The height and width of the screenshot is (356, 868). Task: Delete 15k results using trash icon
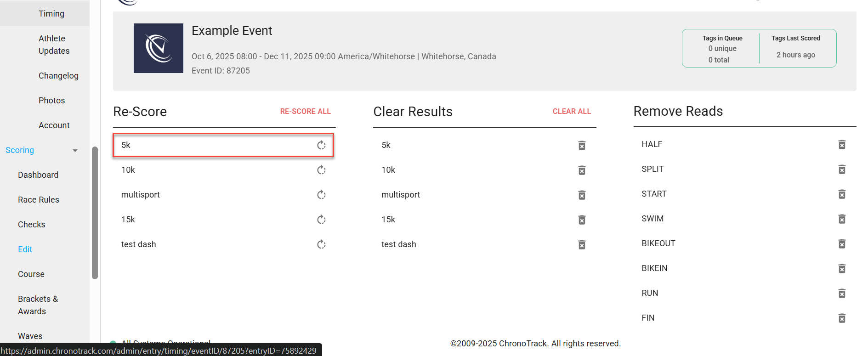pyautogui.click(x=582, y=220)
